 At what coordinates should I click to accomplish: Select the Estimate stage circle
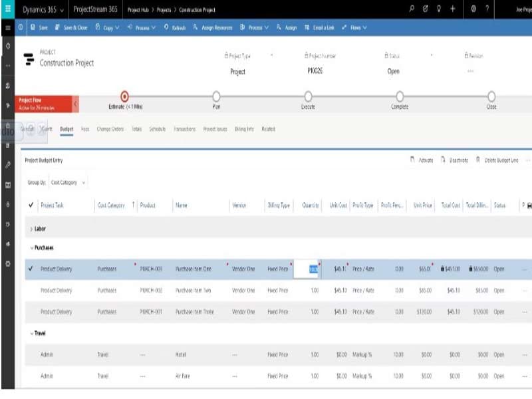tap(124, 97)
